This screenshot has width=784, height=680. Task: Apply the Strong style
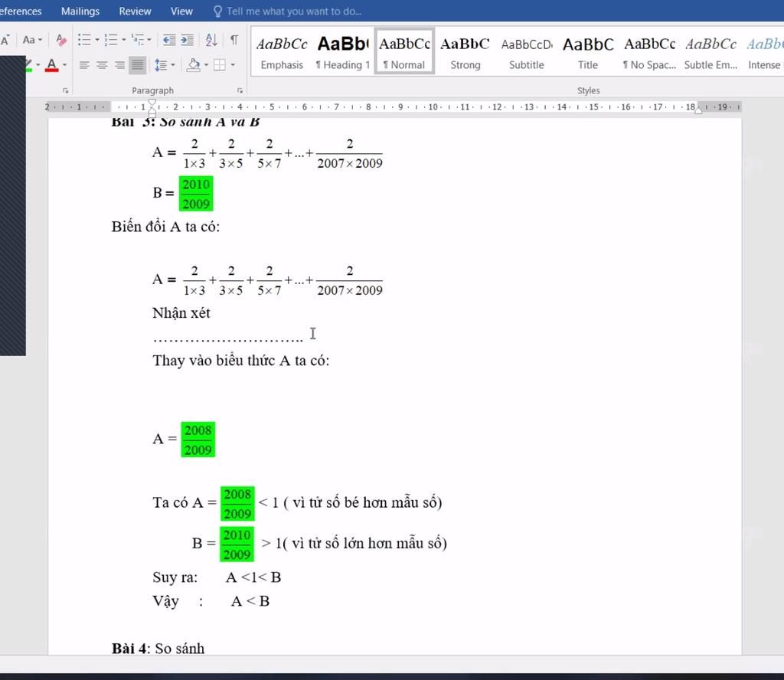pos(465,51)
